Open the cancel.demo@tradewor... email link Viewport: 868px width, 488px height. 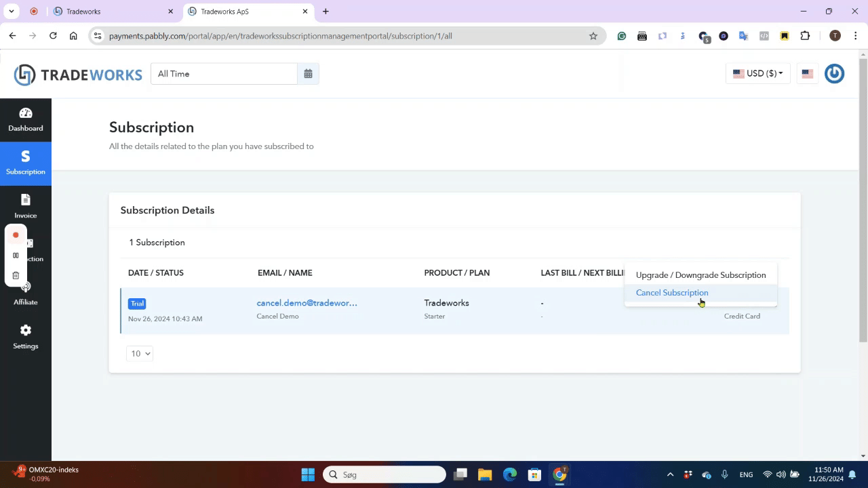coord(307,303)
